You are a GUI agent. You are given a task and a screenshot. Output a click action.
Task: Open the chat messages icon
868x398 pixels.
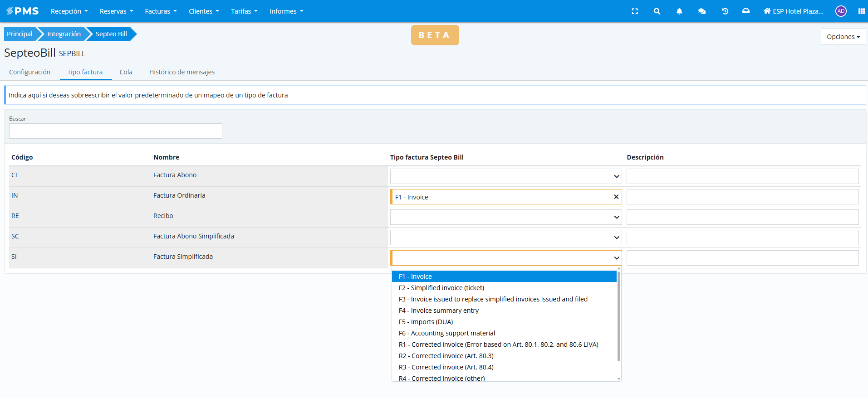[701, 11]
